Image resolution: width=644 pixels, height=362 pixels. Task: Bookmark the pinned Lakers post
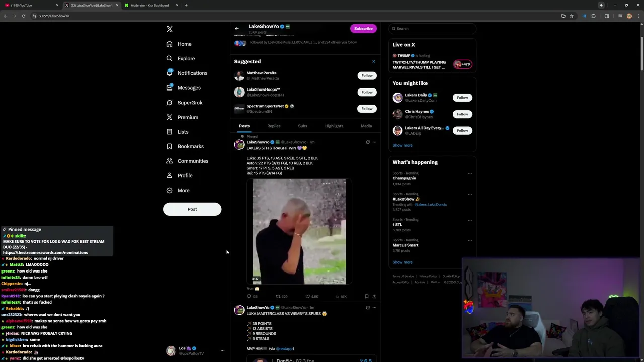[x=366, y=296]
